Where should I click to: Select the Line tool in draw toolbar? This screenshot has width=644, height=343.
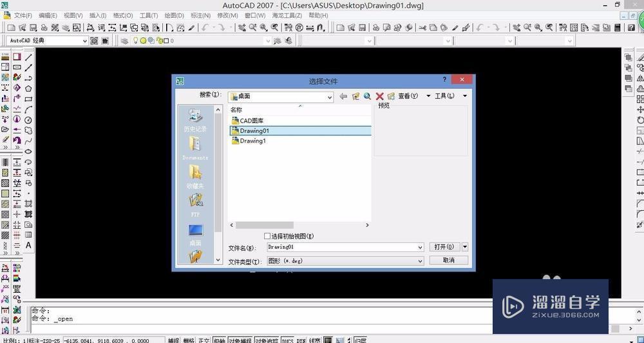coord(28,57)
